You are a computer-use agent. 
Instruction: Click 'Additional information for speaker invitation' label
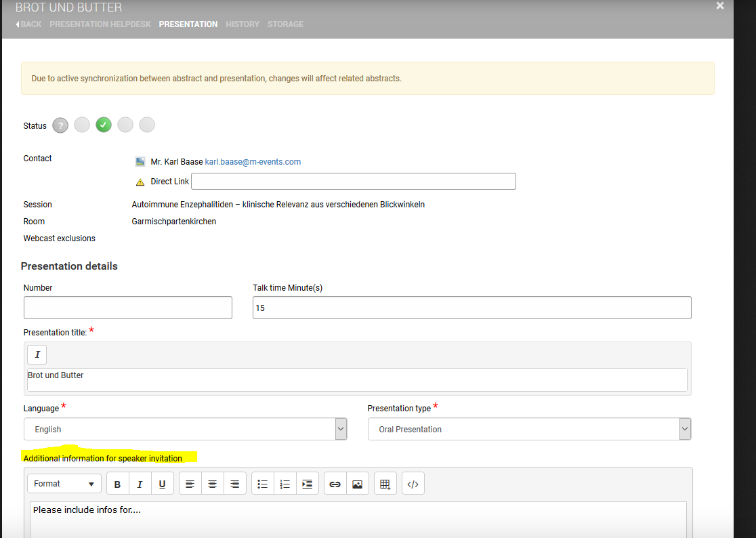(x=103, y=459)
